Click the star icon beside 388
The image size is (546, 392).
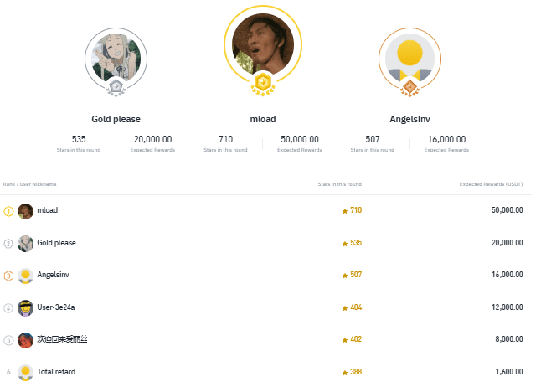pyautogui.click(x=344, y=372)
